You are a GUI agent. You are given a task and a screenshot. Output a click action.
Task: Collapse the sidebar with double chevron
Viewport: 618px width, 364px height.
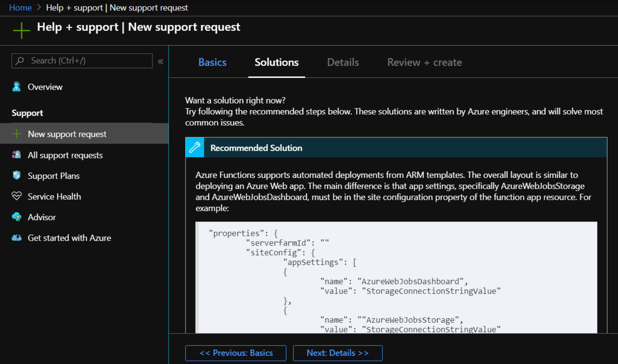point(160,61)
